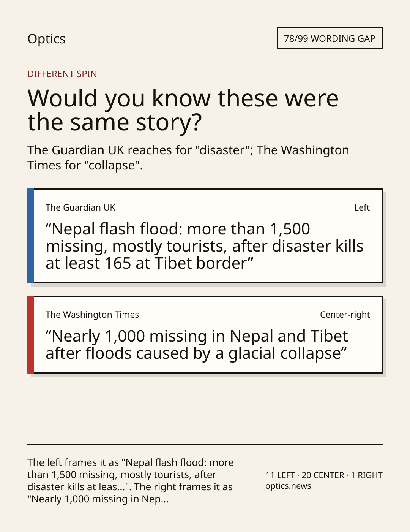This screenshot has width=410, height=532.
Task: Open The Guardian UK headline card
Action: (205, 236)
